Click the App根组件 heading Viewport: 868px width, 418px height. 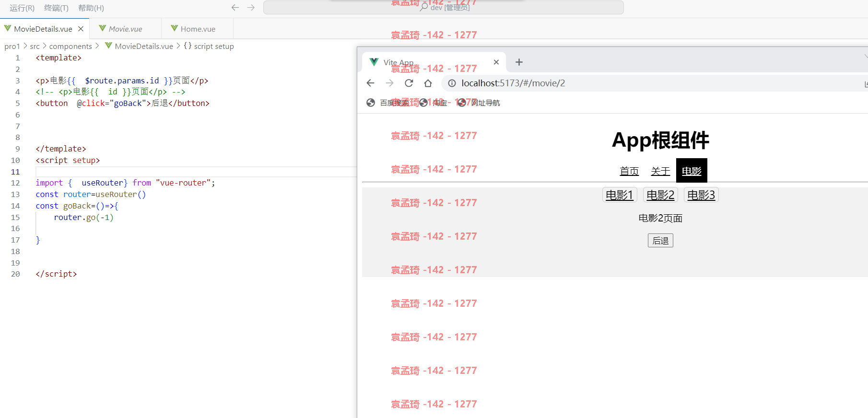click(x=660, y=140)
